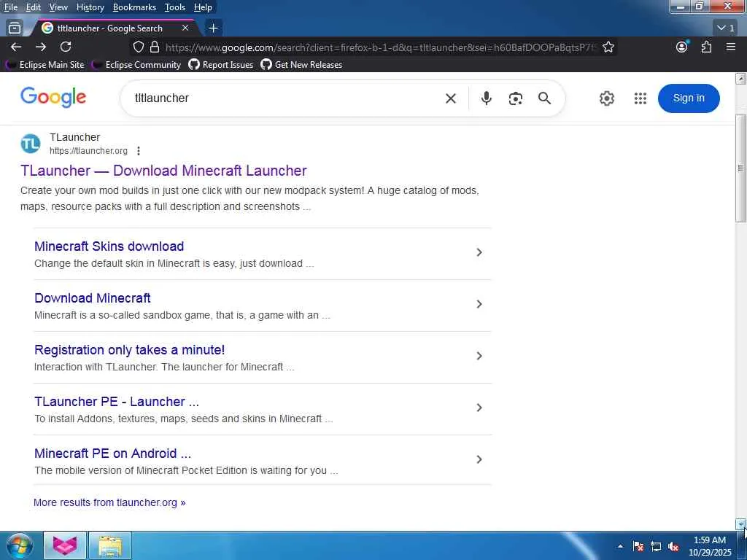Expand the Registration sitelink chevron
The height and width of the screenshot is (560, 747).
click(479, 356)
